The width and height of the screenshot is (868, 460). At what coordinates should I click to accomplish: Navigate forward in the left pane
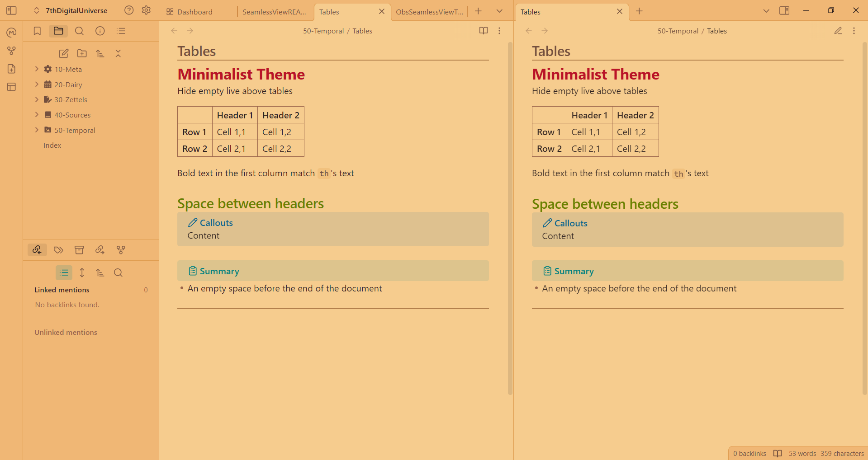click(190, 31)
